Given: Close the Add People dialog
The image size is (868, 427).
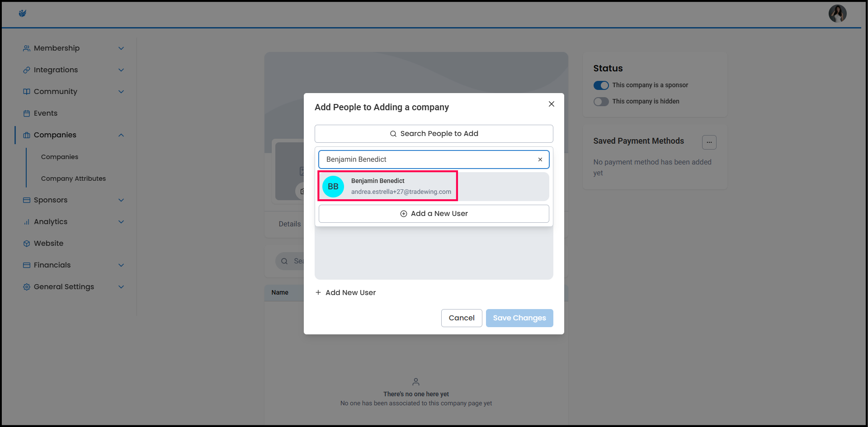Looking at the screenshot, I should [551, 104].
